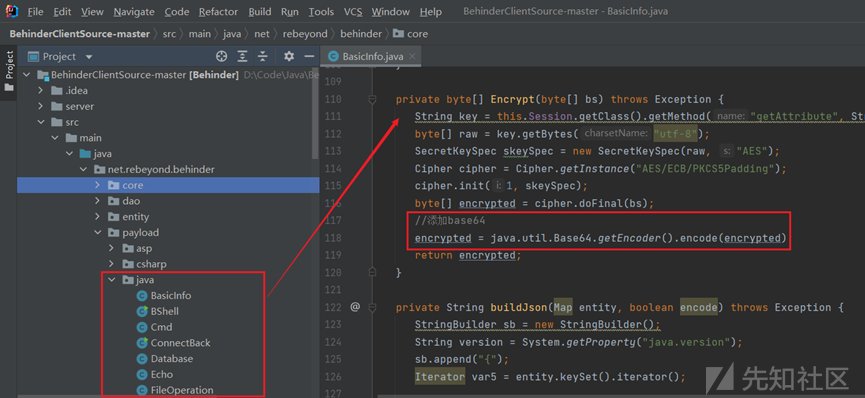The width and height of the screenshot is (865, 398).
Task: Open the Edit menu
Action: [62, 12]
